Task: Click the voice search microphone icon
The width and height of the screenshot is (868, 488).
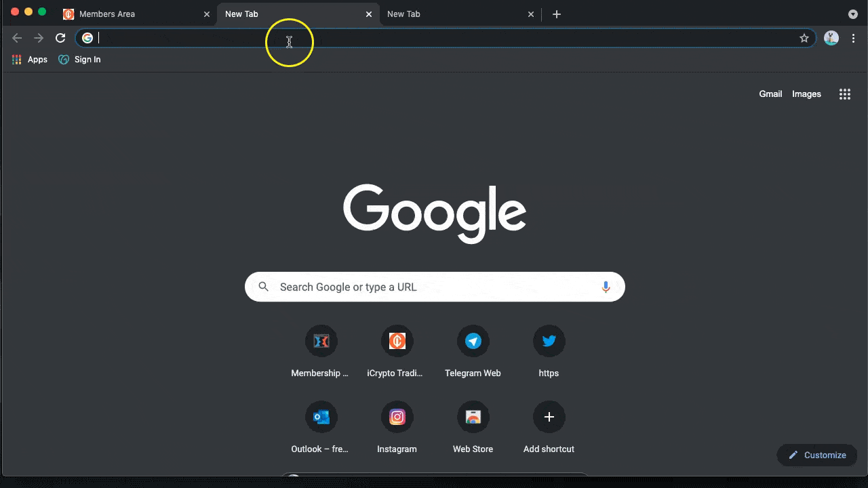Action: pos(606,287)
